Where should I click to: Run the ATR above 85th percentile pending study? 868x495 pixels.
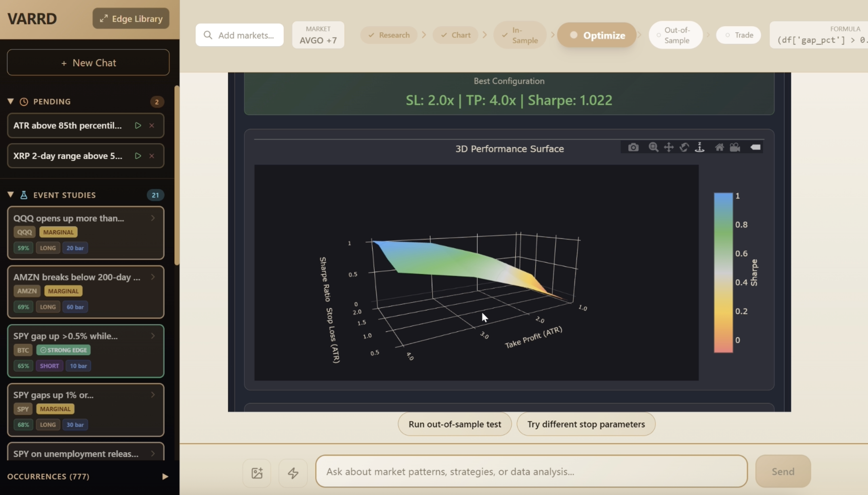(x=138, y=125)
